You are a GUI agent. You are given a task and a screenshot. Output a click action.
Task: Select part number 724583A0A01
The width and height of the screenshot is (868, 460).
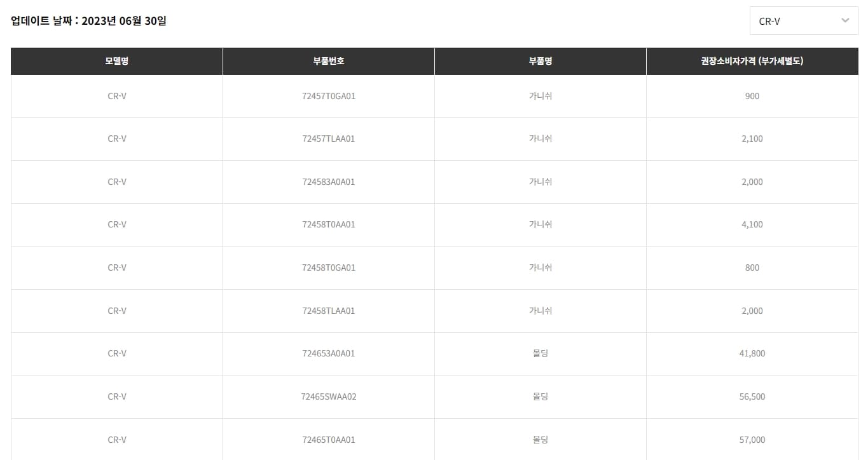point(329,182)
